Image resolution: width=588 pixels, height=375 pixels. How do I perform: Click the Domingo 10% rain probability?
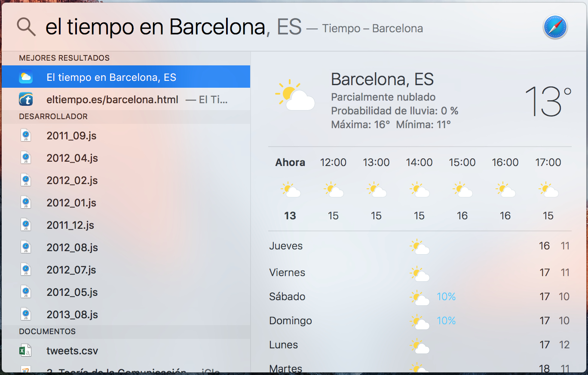pyautogui.click(x=446, y=320)
